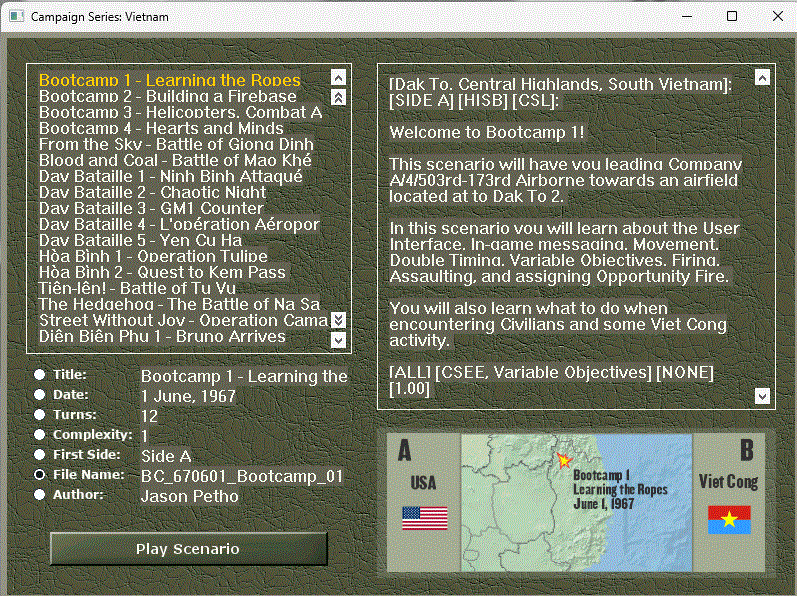Pick Day Bataille 3 - GM1 Counter scenario

[x=151, y=208]
